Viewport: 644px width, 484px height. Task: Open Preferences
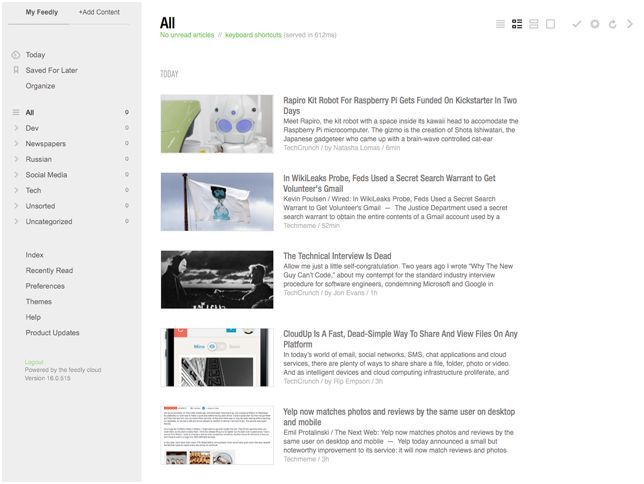click(x=45, y=286)
